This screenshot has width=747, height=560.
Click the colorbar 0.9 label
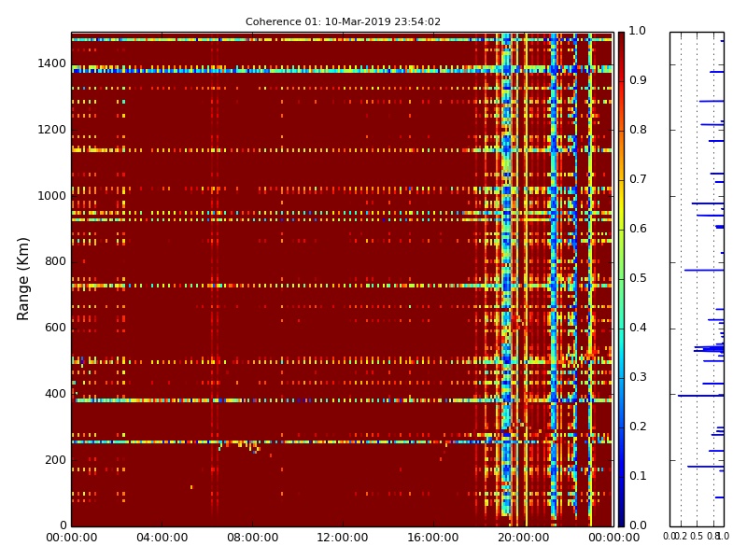pyautogui.click(x=638, y=80)
